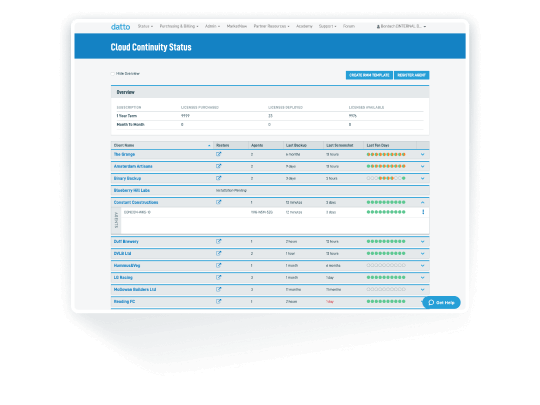Open restore link for LG Racing
Viewport: 540px width, 405px height.
coord(218,277)
